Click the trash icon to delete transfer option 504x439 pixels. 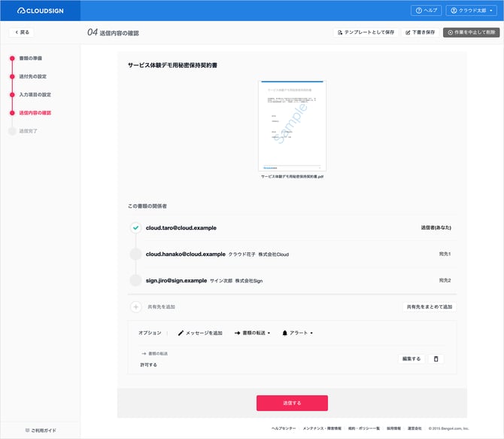pyautogui.click(x=436, y=359)
